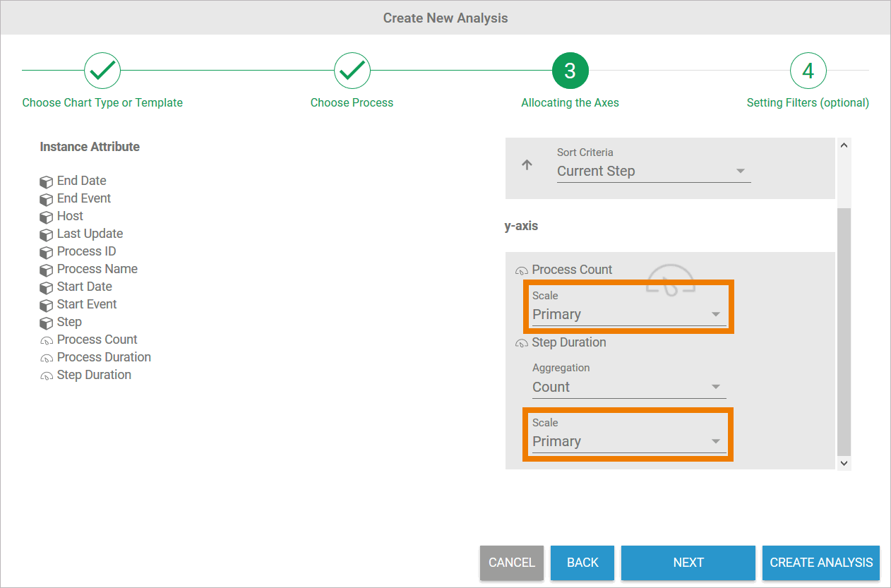891x588 pixels.
Task: Click the gauge icon on y-axis Process Count
Action: (521, 270)
